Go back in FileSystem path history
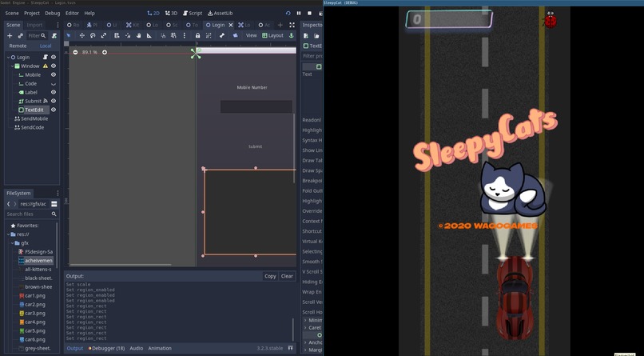 [9, 204]
